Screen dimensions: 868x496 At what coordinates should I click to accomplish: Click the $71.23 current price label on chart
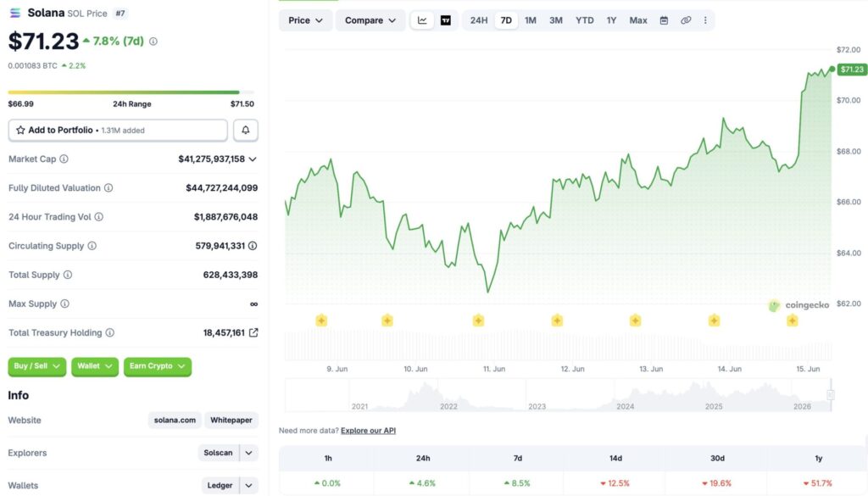(x=851, y=70)
